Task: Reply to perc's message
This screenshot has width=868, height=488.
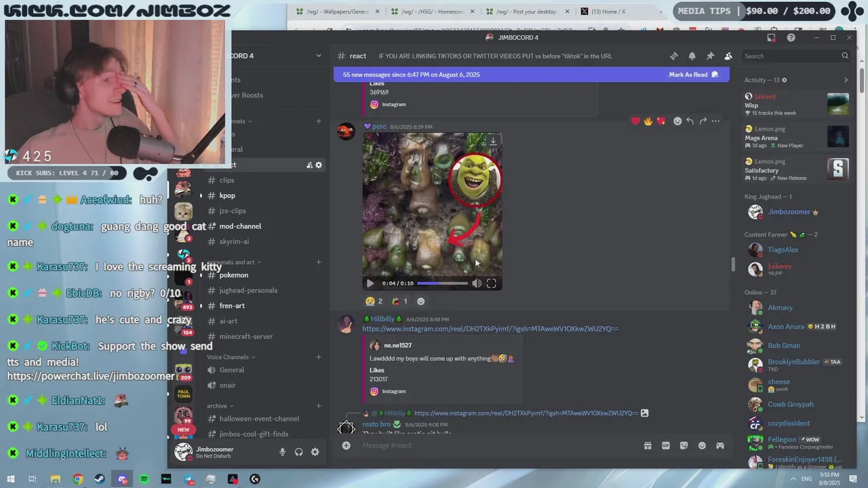Action: pyautogui.click(x=690, y=121)
